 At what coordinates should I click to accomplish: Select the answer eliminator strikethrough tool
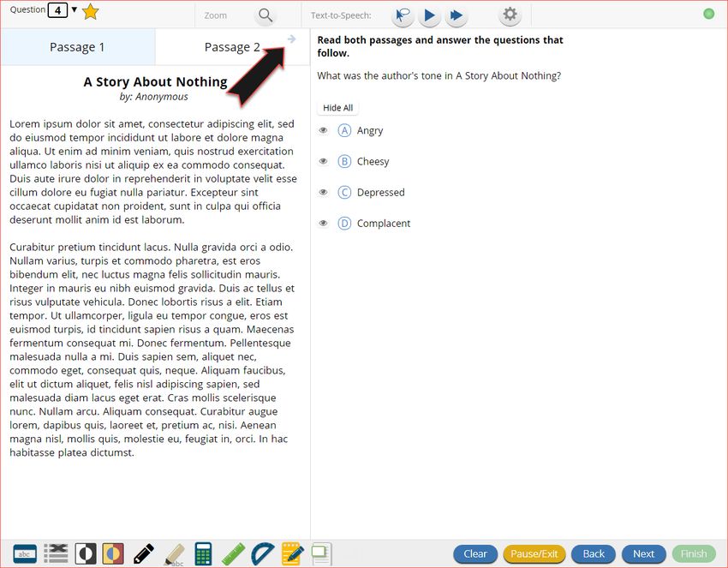56,553
